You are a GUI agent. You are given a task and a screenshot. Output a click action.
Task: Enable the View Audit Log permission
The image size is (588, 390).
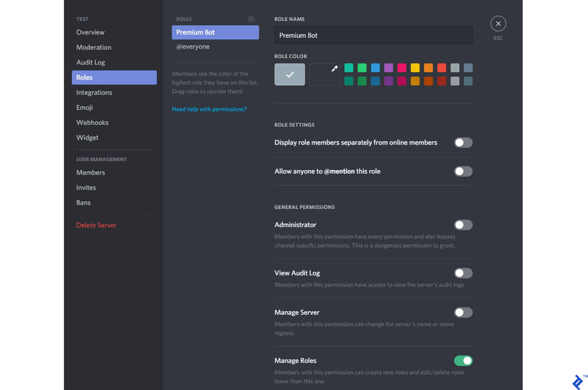[463, 273]
